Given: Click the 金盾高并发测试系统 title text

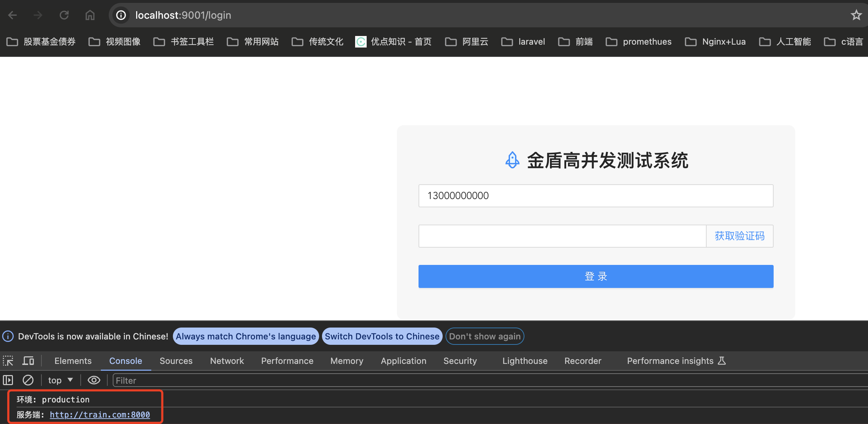Looking at the screenshot, I should click(608, 160).
